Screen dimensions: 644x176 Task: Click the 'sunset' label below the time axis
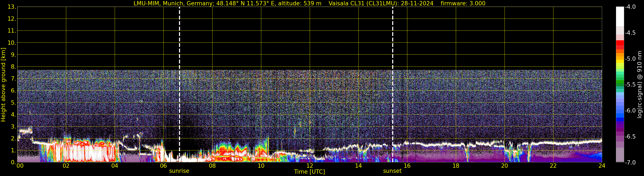point(392,171)
